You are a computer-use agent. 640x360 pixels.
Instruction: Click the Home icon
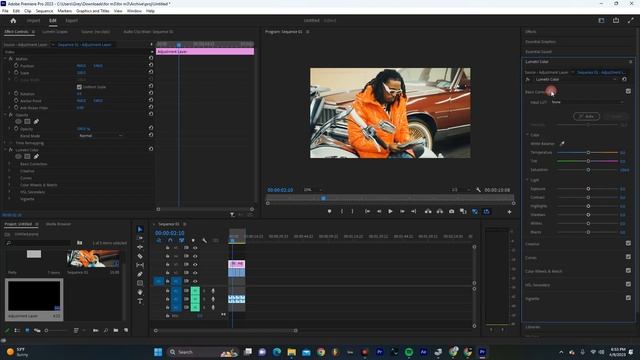pos(13,20)
